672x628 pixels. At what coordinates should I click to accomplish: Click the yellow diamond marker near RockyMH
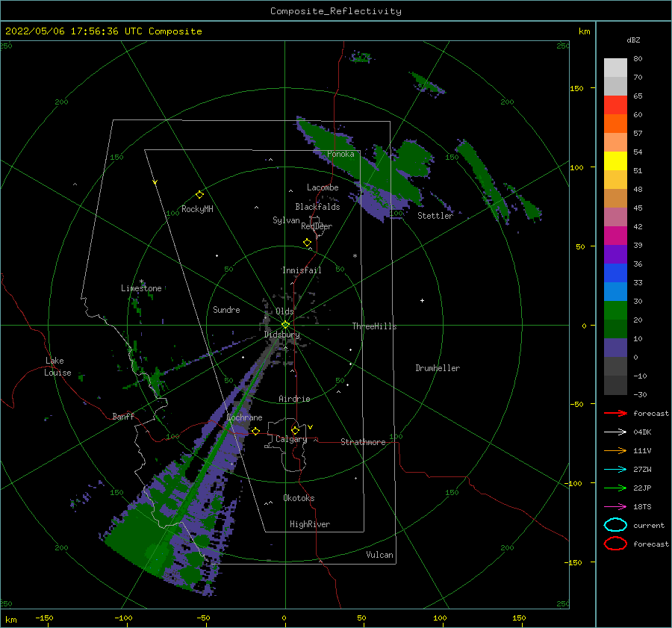click(199, 195)
